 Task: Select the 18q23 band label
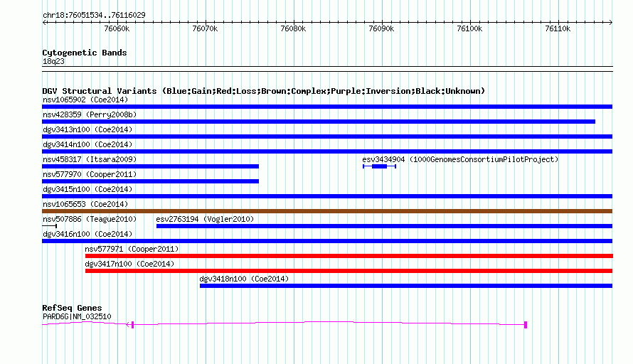53,62
